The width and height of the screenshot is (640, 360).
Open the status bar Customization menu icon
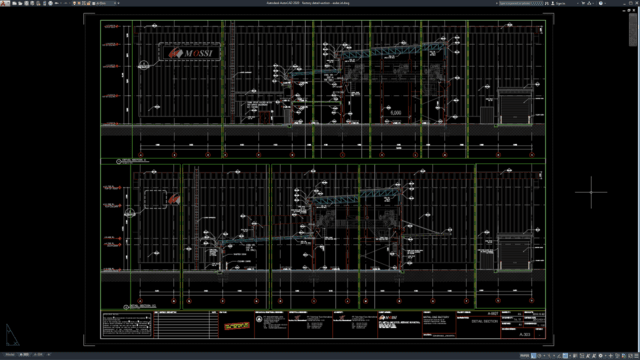[636, 356]
